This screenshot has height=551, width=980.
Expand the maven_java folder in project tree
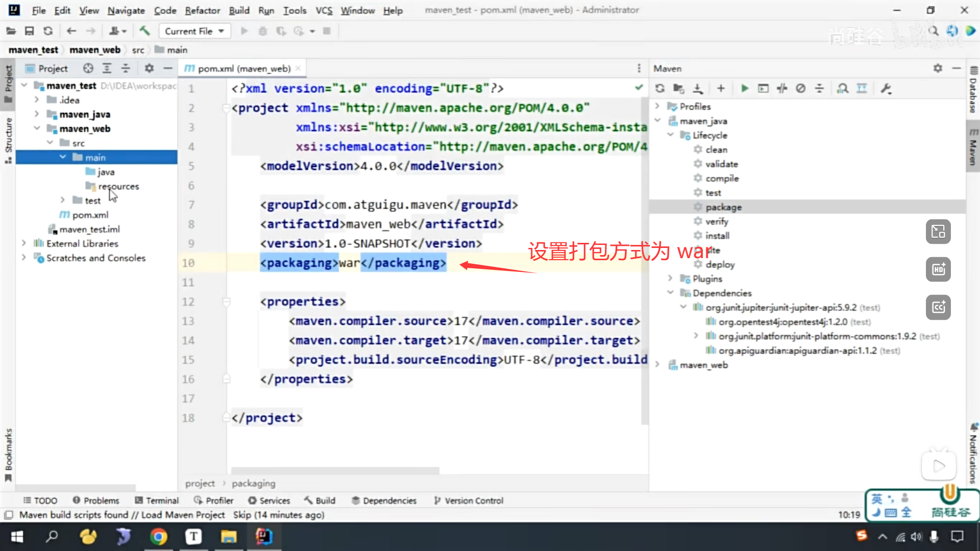[x=37, y=114]
